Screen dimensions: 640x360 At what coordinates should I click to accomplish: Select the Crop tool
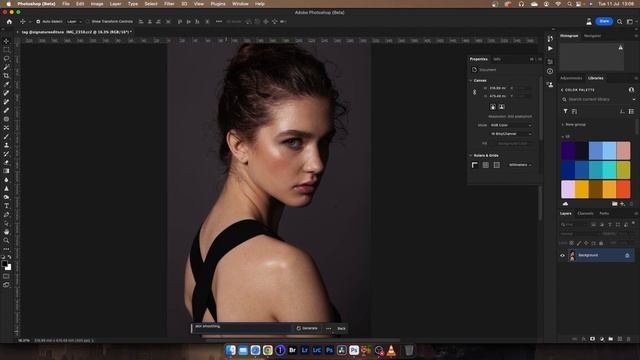[6, 76]
